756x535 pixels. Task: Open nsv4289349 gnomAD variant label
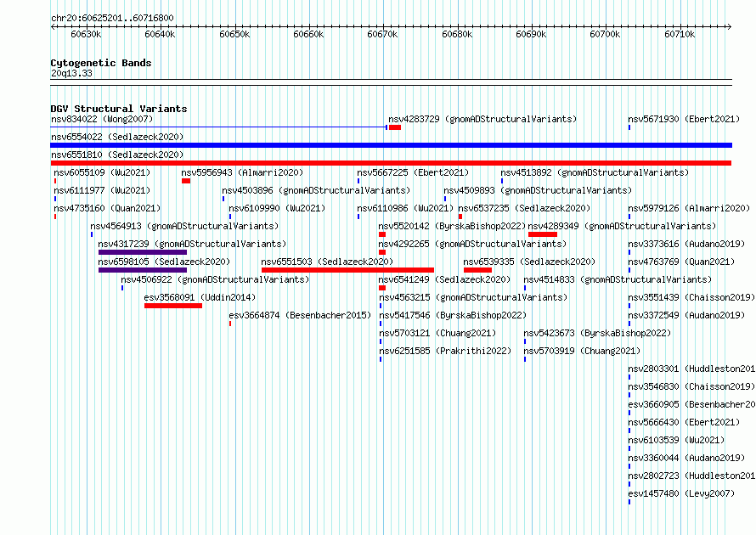click(623, 226)
